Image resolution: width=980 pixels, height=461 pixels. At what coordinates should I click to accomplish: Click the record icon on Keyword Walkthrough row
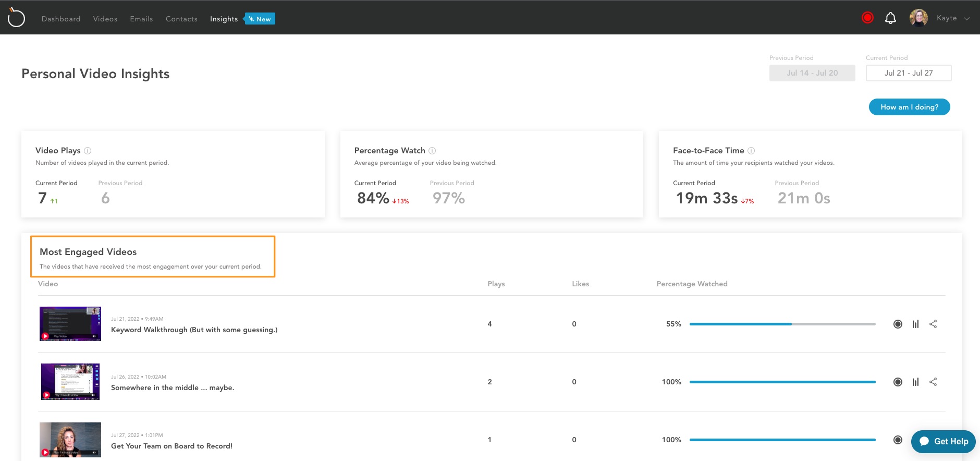pos(898,324)
